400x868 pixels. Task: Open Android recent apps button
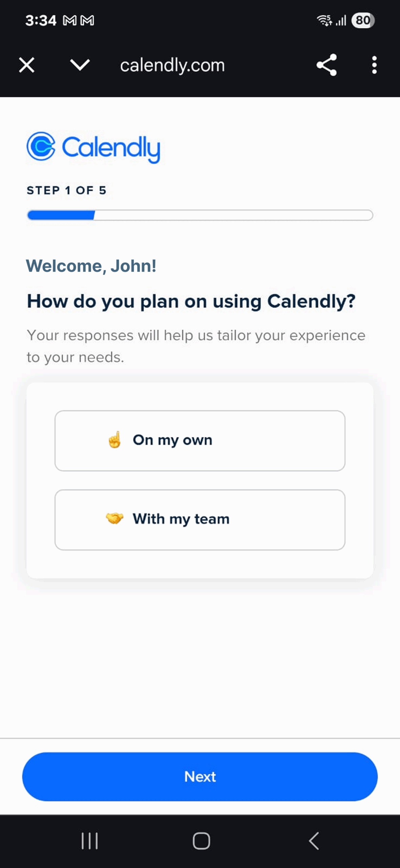coord(90,841)
